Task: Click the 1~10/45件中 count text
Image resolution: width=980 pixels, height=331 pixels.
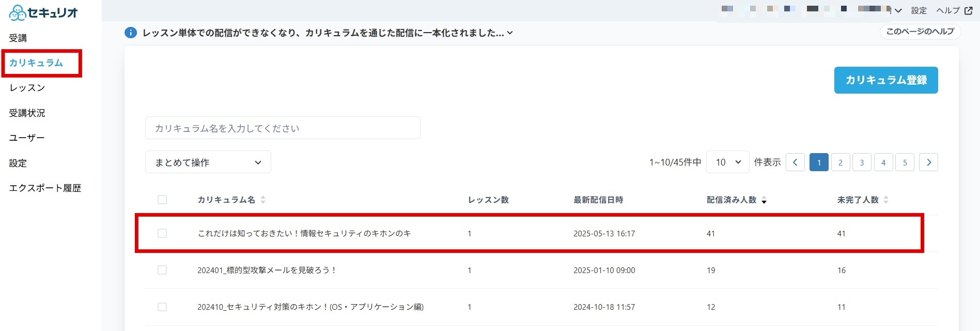Action: (675, 162)
